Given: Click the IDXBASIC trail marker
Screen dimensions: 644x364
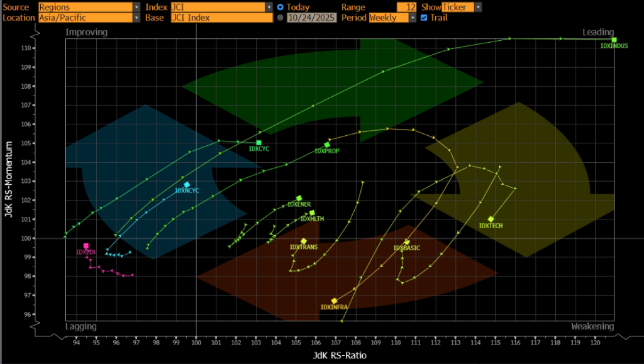Looking at the screenshot, I should pos(406,242).
